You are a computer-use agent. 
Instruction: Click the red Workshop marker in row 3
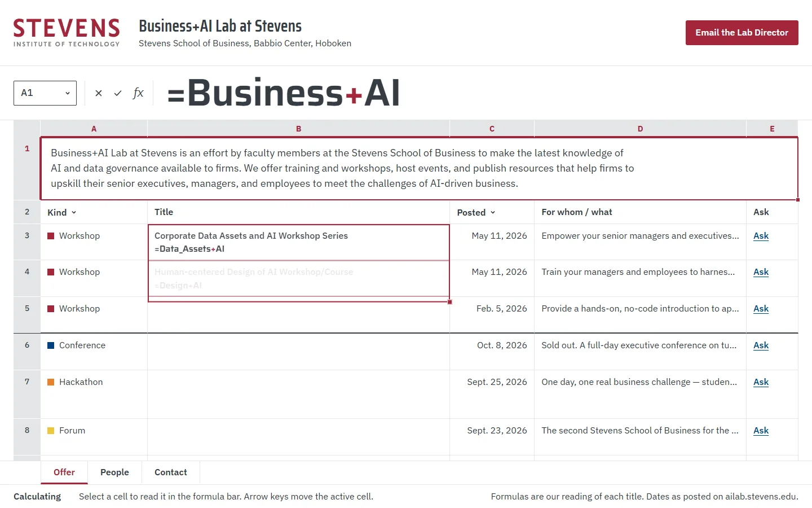(51, 236)
